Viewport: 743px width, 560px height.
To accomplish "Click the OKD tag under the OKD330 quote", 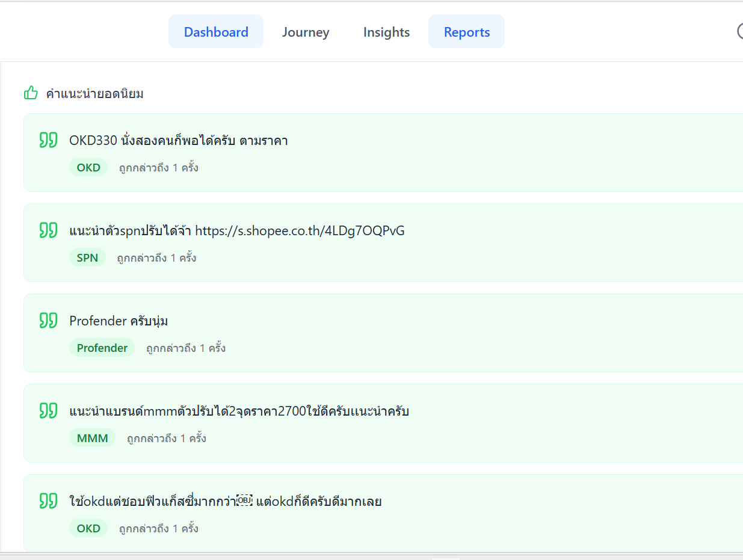I will pos(88,167).
